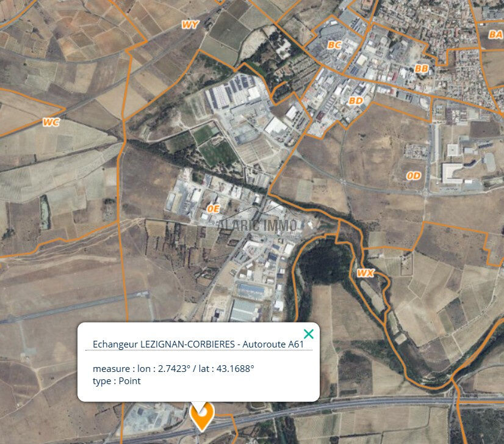Click the BA section label

pyautogui.click(x=495, y=34)
